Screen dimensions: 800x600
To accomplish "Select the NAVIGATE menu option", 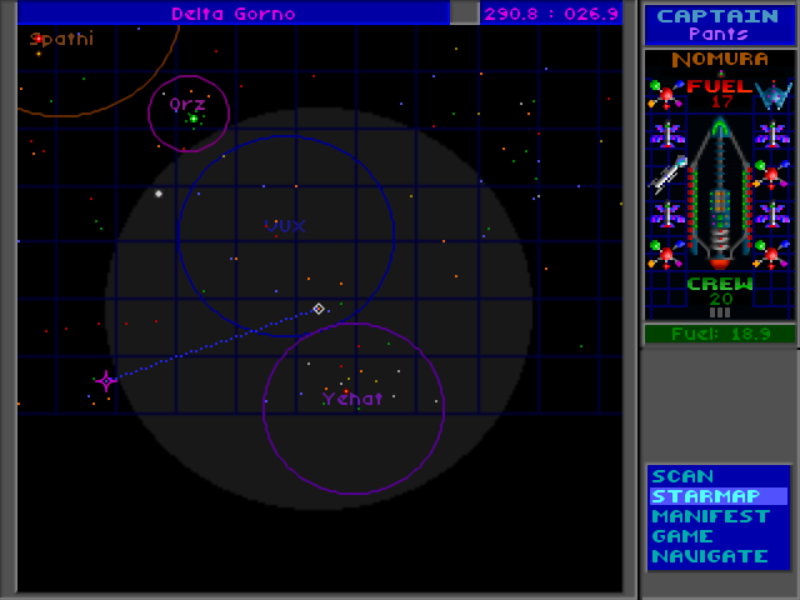I will (x=710, y=556).
